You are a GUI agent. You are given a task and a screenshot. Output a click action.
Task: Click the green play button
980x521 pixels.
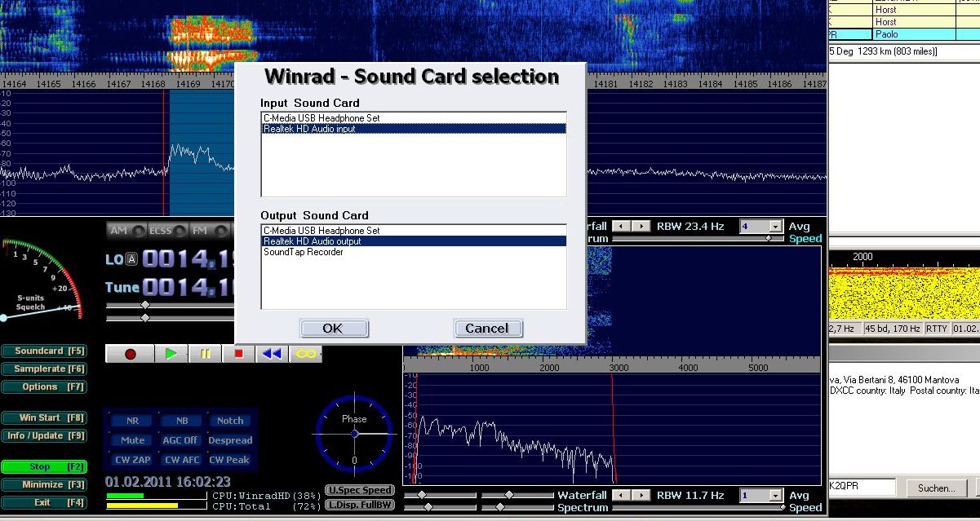(171, 354)
